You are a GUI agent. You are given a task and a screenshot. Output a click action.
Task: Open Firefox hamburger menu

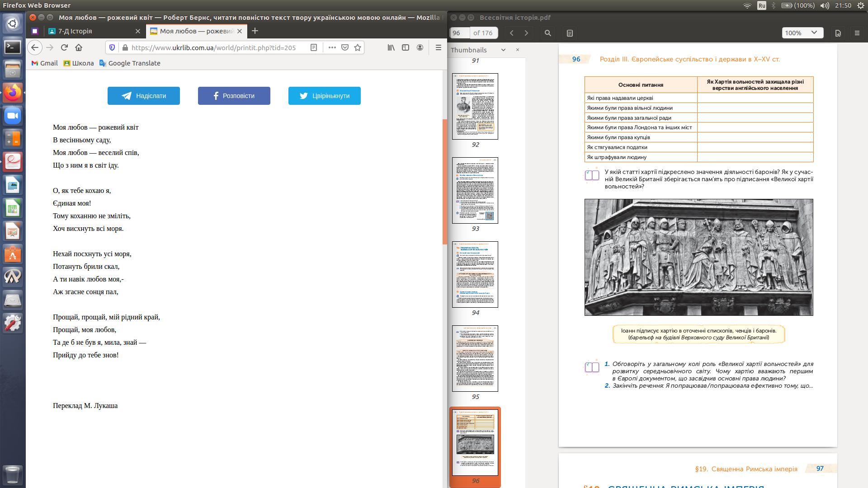[438, 47]
